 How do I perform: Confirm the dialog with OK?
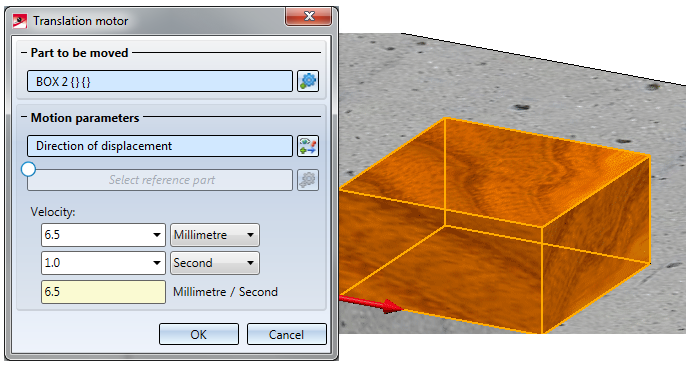199,334
